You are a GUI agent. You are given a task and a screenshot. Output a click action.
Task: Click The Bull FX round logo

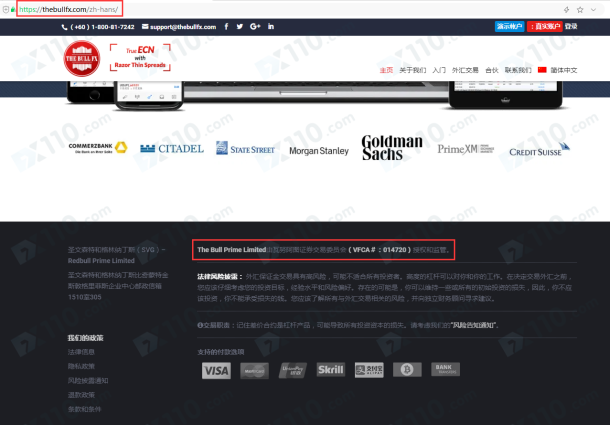click(x=82, y=58)
